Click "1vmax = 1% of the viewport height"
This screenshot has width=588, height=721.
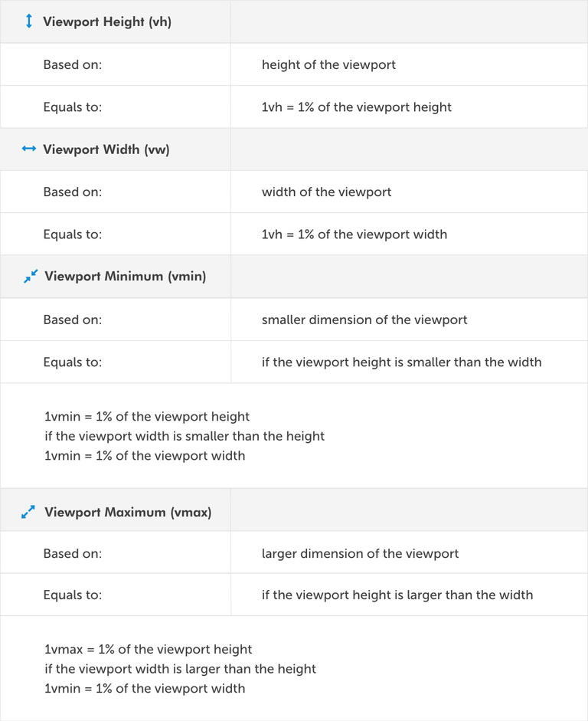tap(148, 650)
